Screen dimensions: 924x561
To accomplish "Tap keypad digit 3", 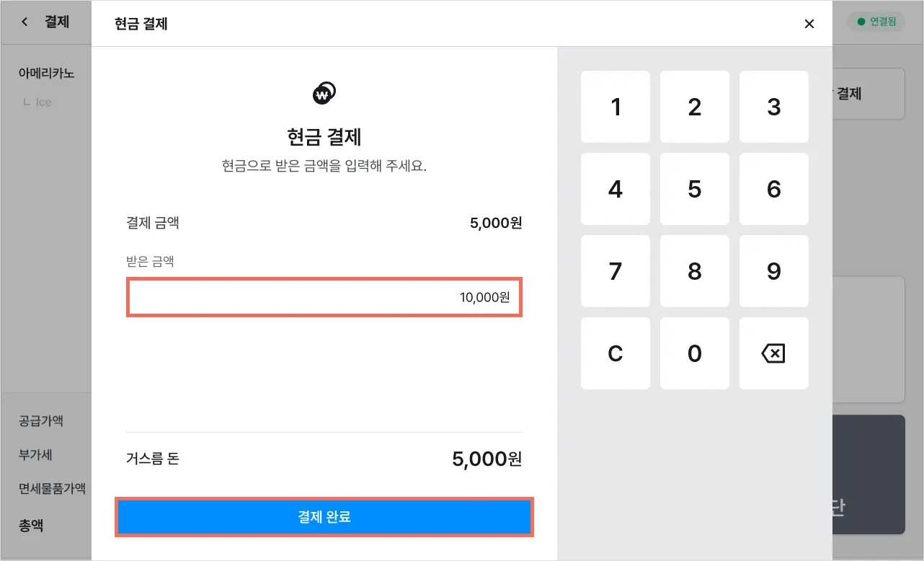I will click(x=773, y=107).
